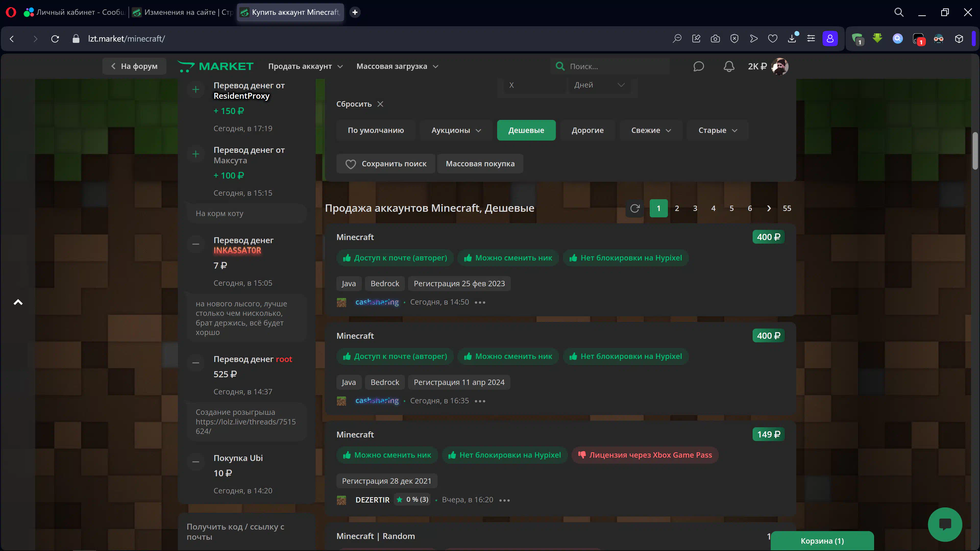Go to listings page 2
The height and width of the screenshot is (551, 980).
[677, 208]
